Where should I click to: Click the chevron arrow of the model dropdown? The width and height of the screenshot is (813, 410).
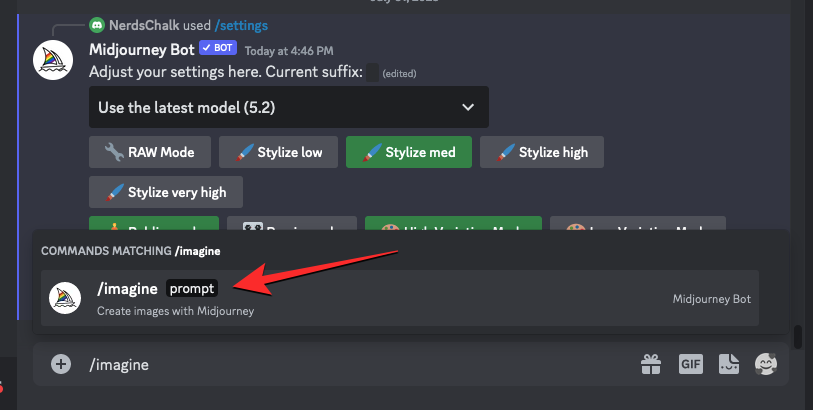468,107
